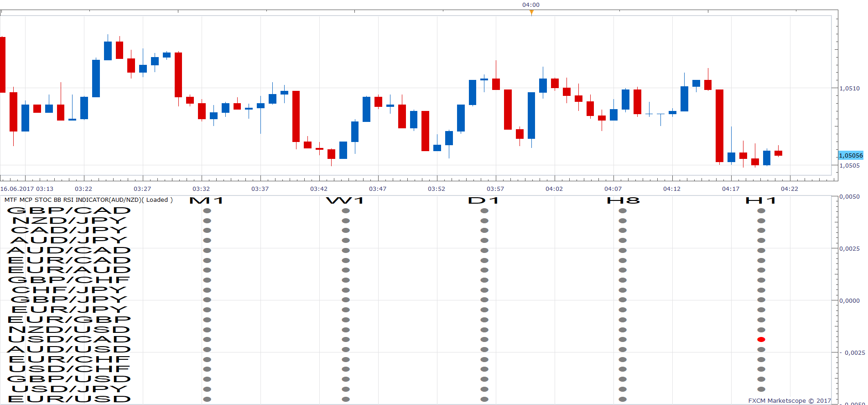The width and height of the screenshot is (868, 405).
Task: Click the USD/CAD pair label
Action: pos(69,339)
